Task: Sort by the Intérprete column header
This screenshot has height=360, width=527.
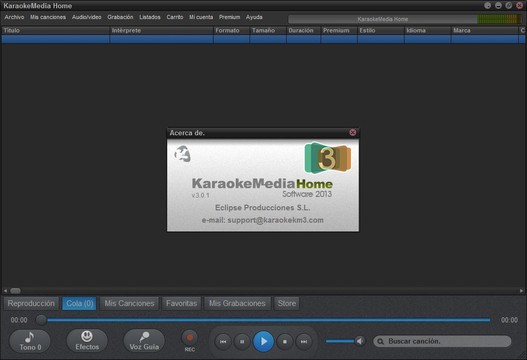Action: point(162,30)
